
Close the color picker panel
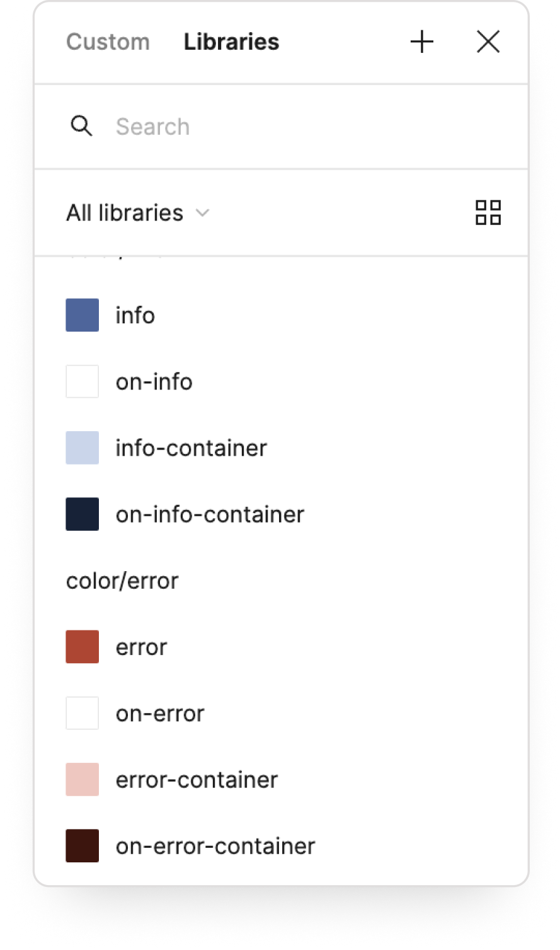tap(488, 42)
